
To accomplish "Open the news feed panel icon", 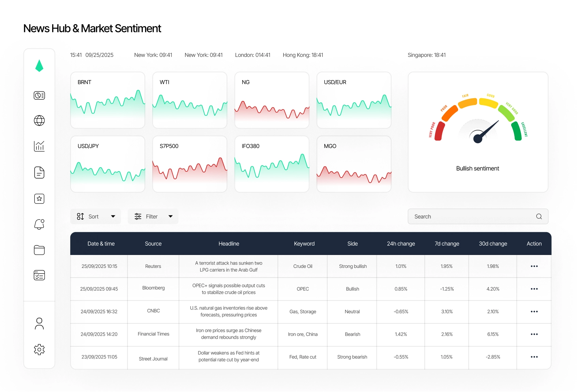I will [39, 95].
